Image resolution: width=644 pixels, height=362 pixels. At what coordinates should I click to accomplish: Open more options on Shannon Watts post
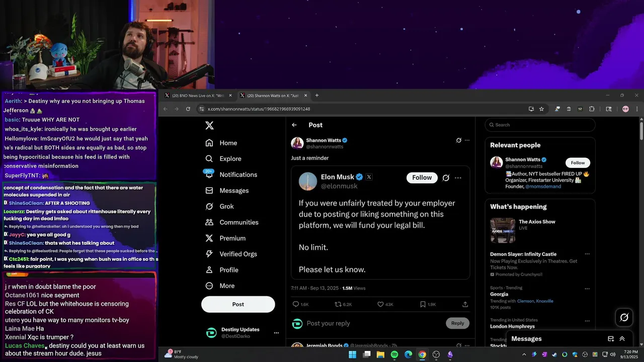[467, 140]
